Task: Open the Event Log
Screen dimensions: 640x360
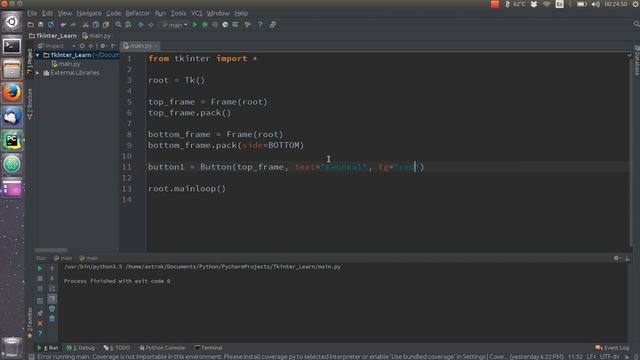Action: tap(612, 348)
